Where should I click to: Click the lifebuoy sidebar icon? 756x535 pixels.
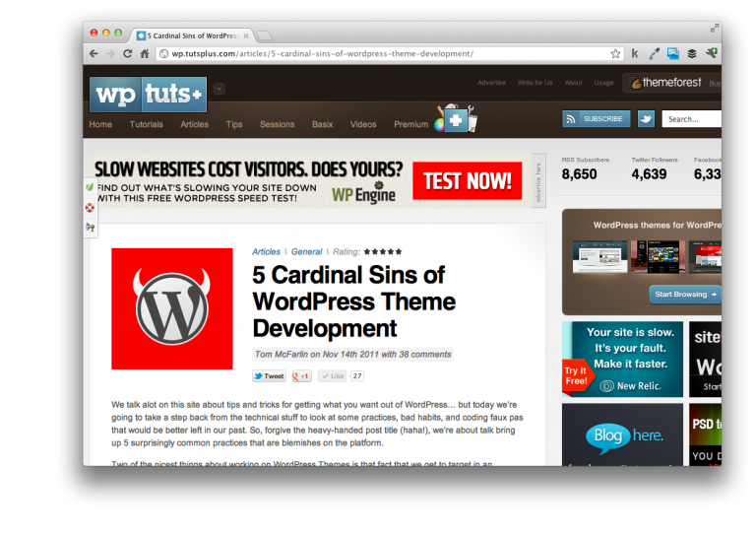pyautogui.click(x=90, y=208)
